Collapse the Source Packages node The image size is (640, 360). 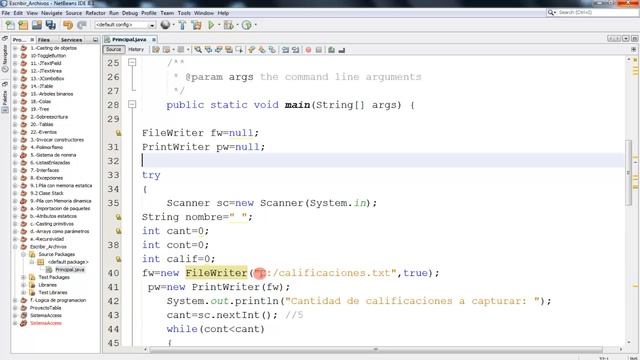[x=23, y=254]
